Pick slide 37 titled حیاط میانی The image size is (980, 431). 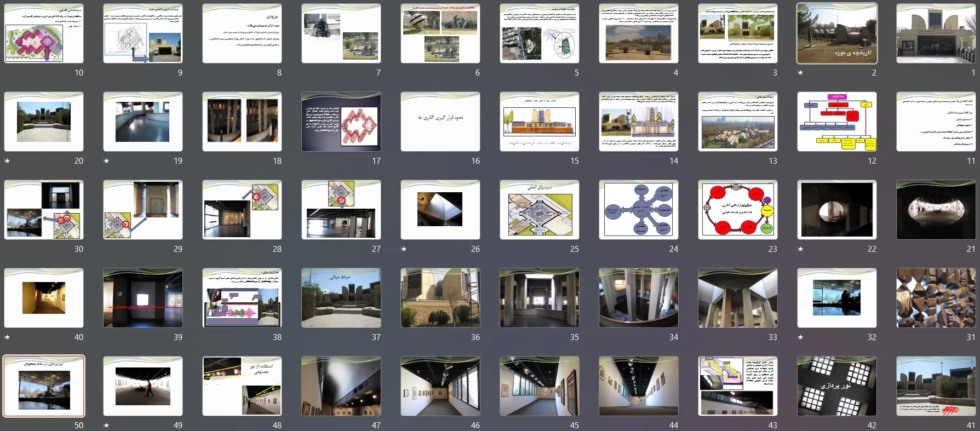[341, 298]
